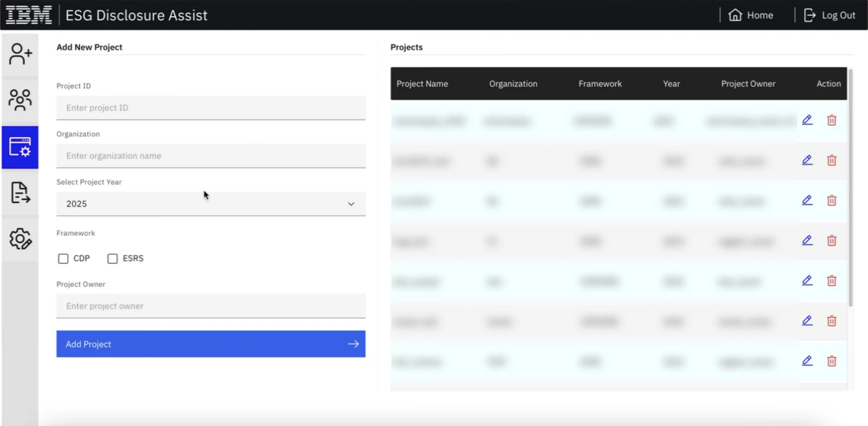The image size is (868, 426).
Task: Delete the third project row
Action: point(832,200)
